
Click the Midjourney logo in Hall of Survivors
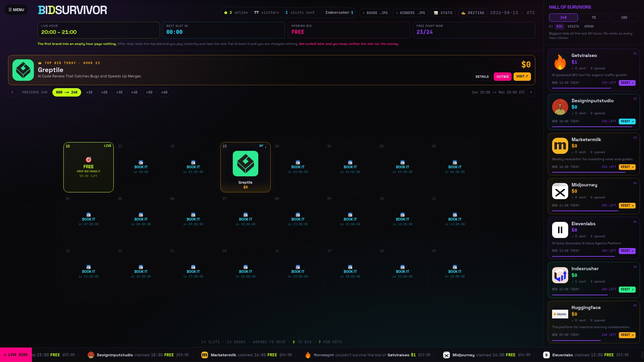560,191
